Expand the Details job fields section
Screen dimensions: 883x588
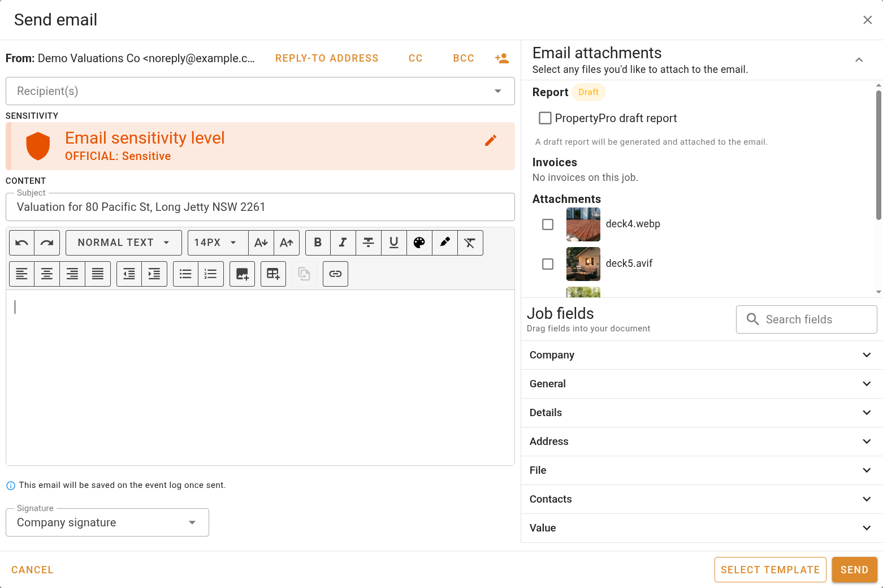pyautogui.click(x=702, y=413)
